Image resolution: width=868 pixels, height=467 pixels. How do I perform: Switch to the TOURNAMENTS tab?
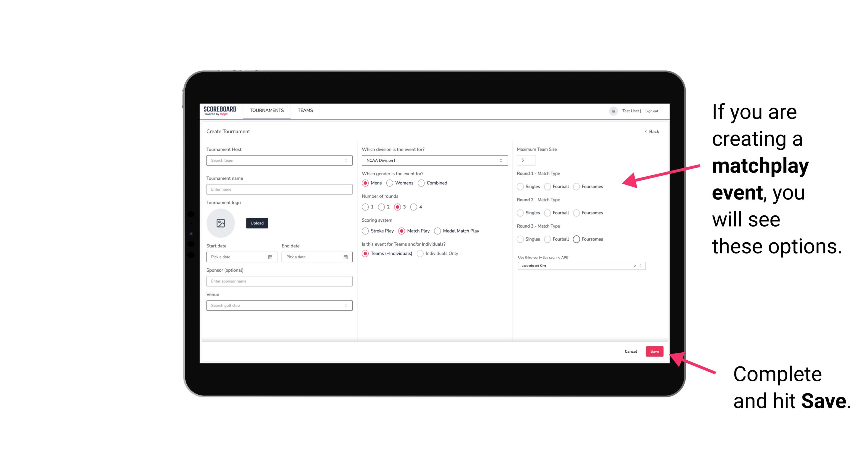click(267, 110)
